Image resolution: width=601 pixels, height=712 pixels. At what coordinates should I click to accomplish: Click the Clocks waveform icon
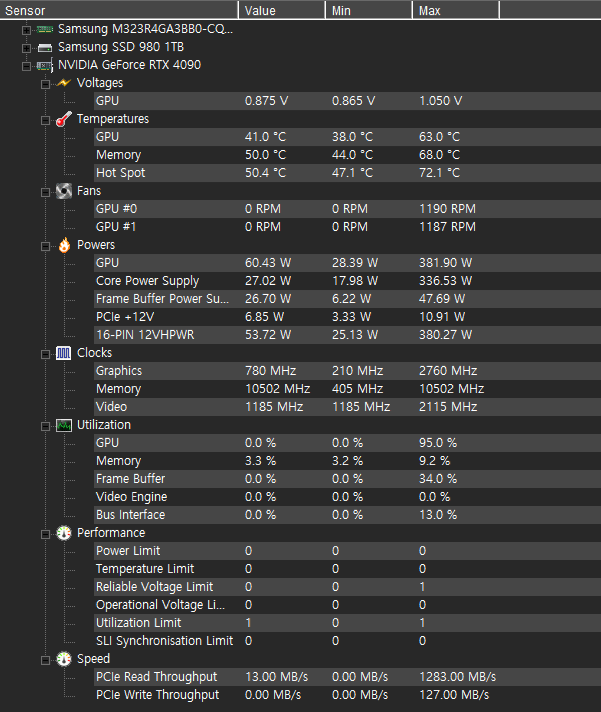[x=64, y=353]
